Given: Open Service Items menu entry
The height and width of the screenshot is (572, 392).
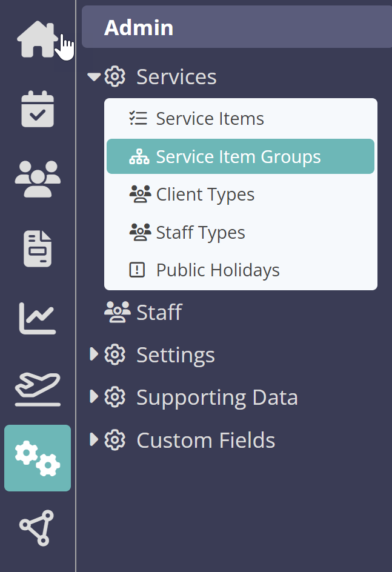Looking at the screenshot, I should (x=241, y=119).
